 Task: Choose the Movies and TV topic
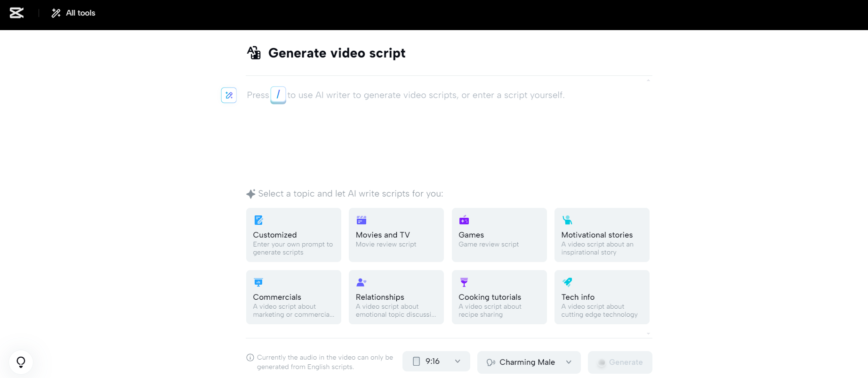tap(396, 235)
